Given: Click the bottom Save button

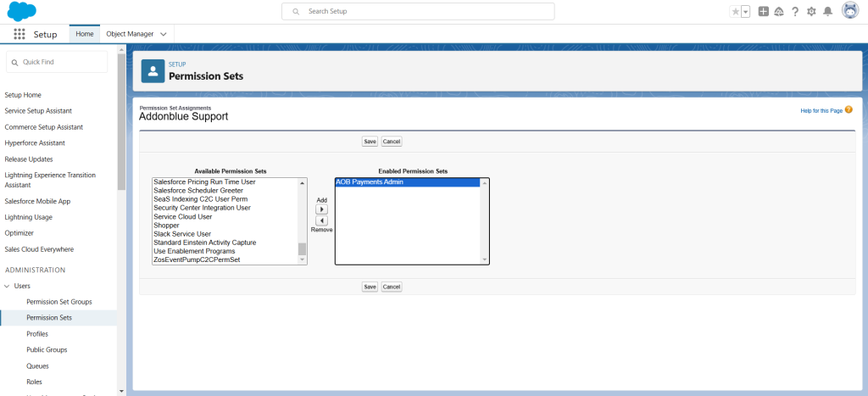Looking at the screenshot, I should click(370, 287).
